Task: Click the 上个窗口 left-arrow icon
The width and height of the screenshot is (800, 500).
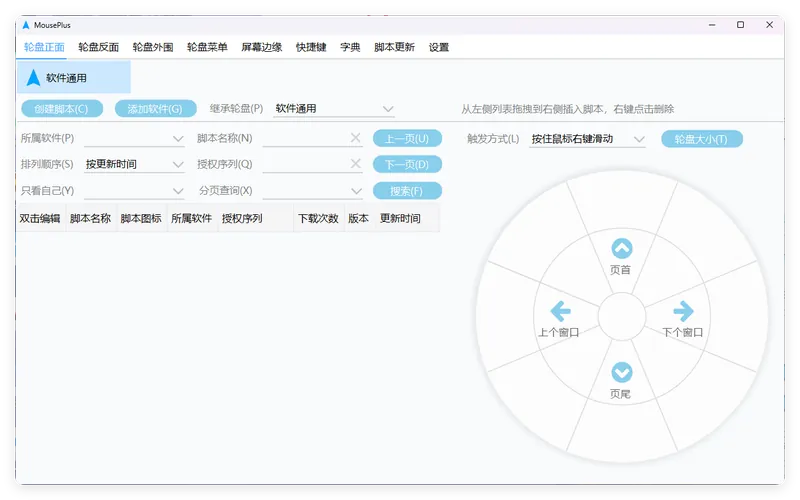Action: tap(560, 311)
